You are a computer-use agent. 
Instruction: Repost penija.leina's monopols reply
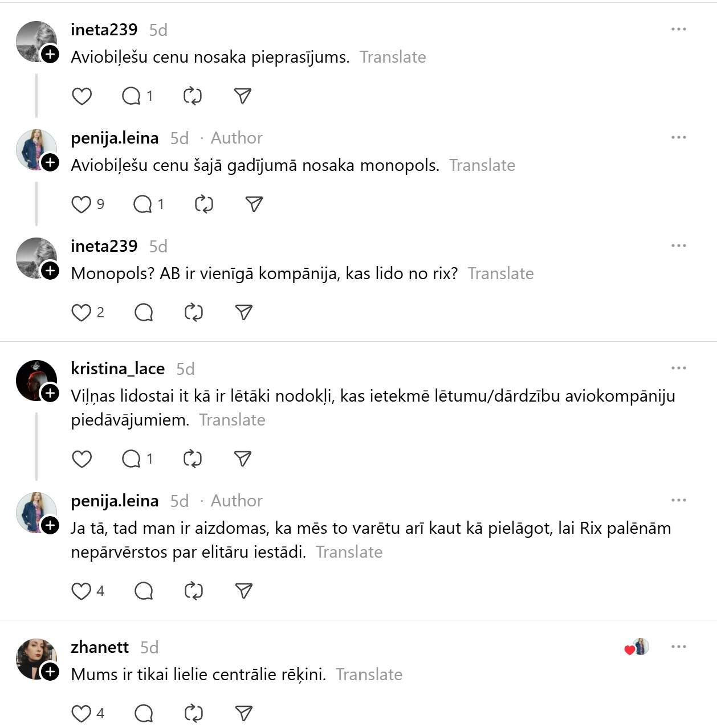click(203, 204)
